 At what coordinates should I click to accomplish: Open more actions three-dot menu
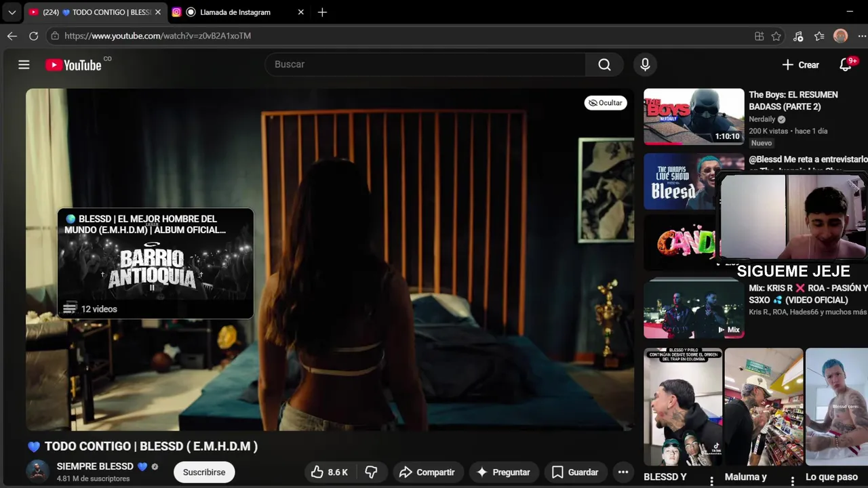(x=623, y=472)
